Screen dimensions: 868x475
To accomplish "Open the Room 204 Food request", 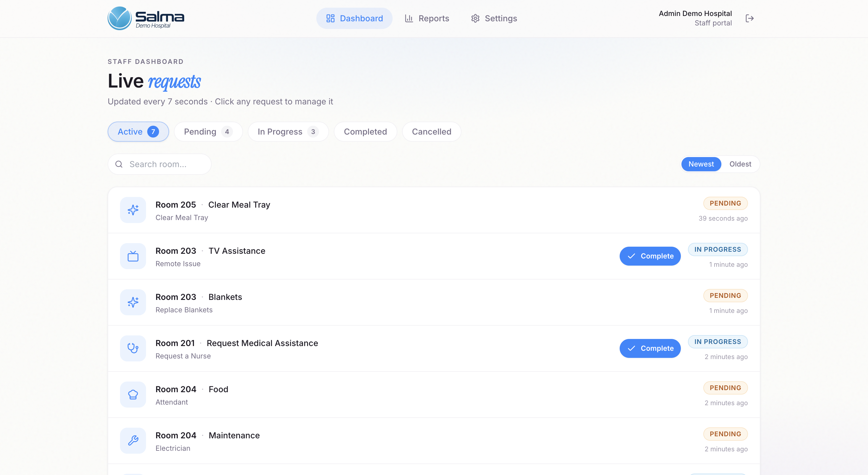I will (434, 395).
